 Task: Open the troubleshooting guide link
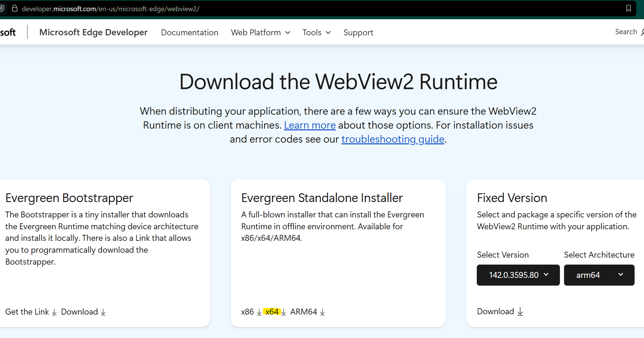pos(393,139)
